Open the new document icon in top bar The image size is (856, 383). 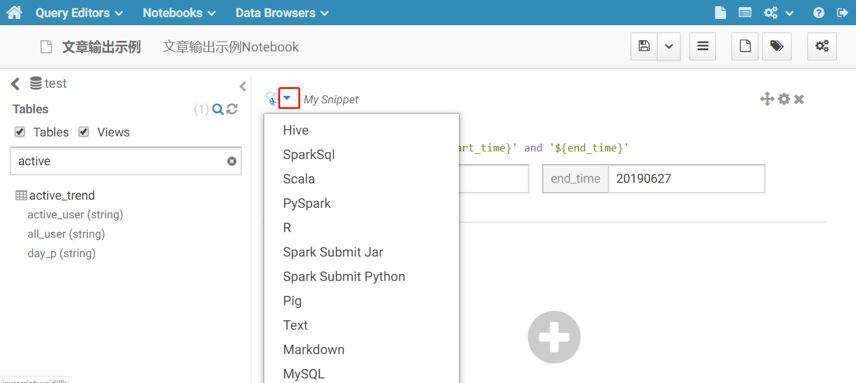coord(720,13)
